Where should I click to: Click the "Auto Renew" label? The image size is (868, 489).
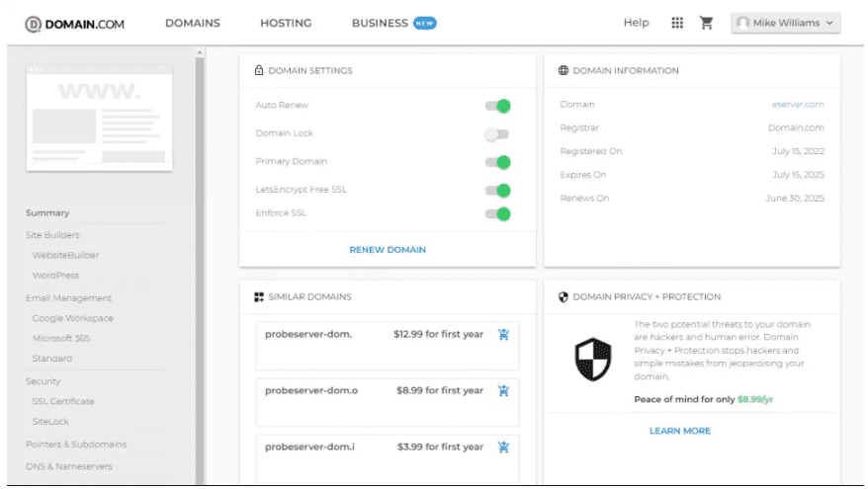click(282, 105)
